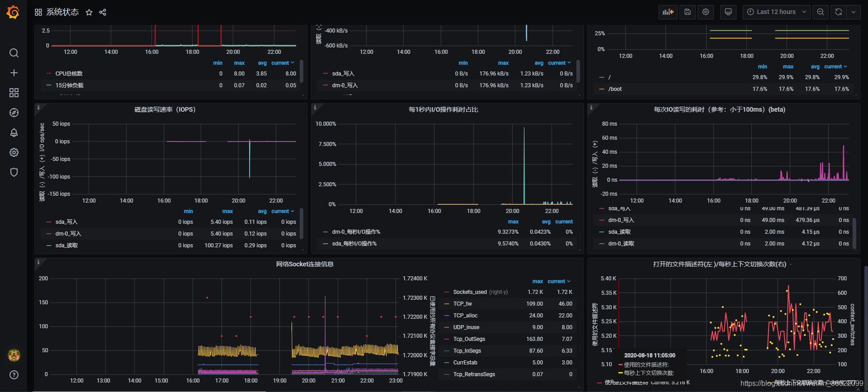
Task: Show info for 每次IO读写的耗时 panel
Action: (591, 108)
